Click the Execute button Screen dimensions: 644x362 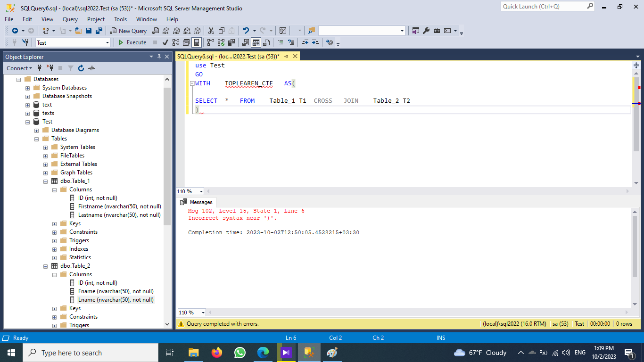tap(132, 42)
